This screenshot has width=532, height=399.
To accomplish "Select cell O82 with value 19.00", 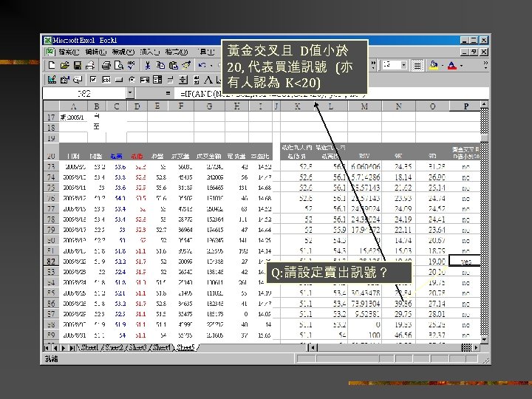I will pos(432,262).
